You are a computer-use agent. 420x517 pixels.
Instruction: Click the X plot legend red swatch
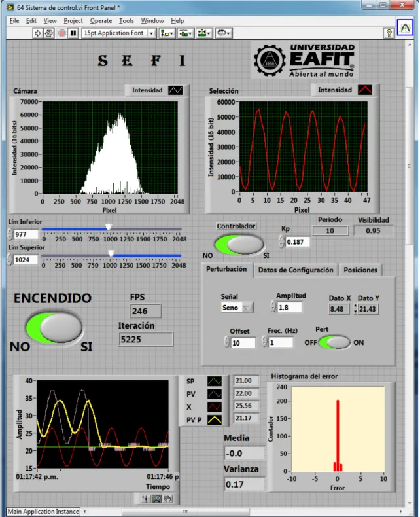pyautogui.click(x=215, y=407)
